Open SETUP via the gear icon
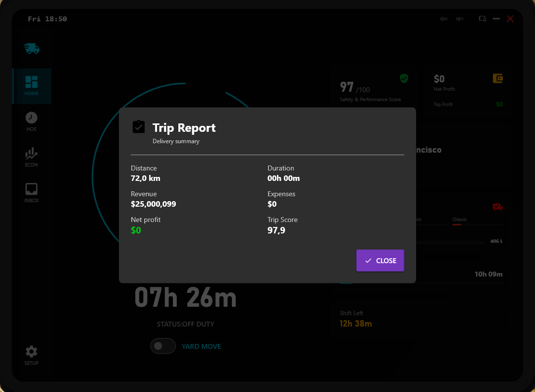 point(31,352)
